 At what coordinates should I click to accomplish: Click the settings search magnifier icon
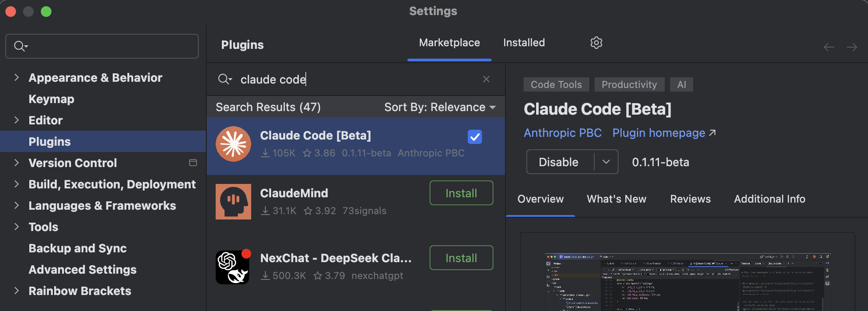pyautogui.click(x=21, y=46)
